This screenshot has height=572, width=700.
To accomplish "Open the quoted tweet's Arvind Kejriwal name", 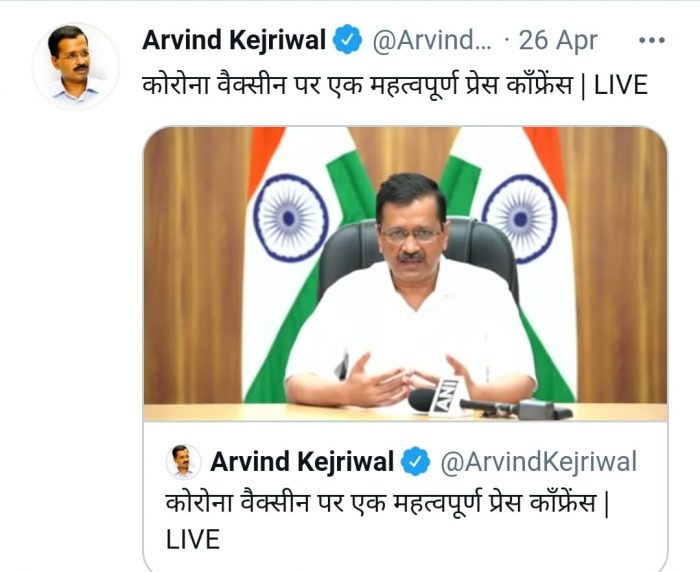I will coord(302,462).
